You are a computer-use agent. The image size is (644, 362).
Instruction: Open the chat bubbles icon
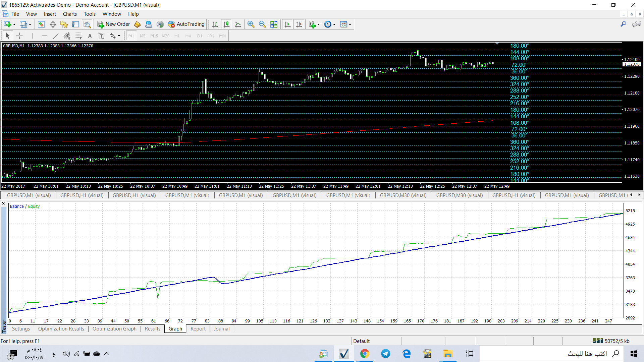point(636,24)
